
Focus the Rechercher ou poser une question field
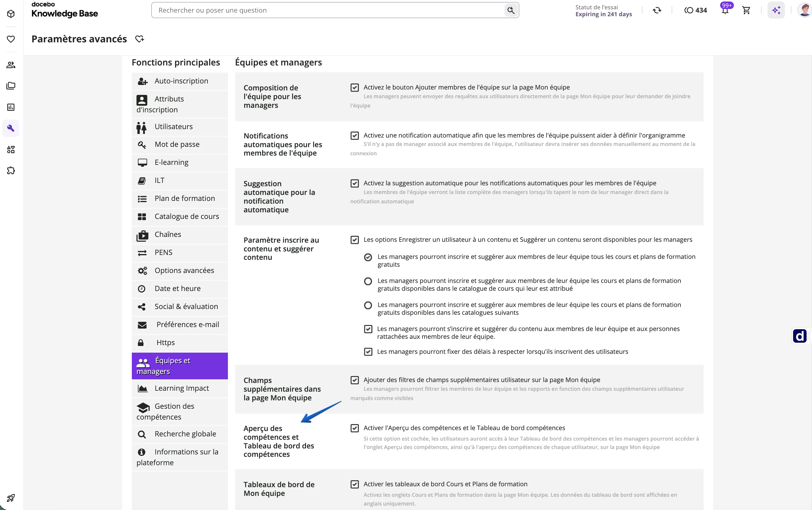330,10
